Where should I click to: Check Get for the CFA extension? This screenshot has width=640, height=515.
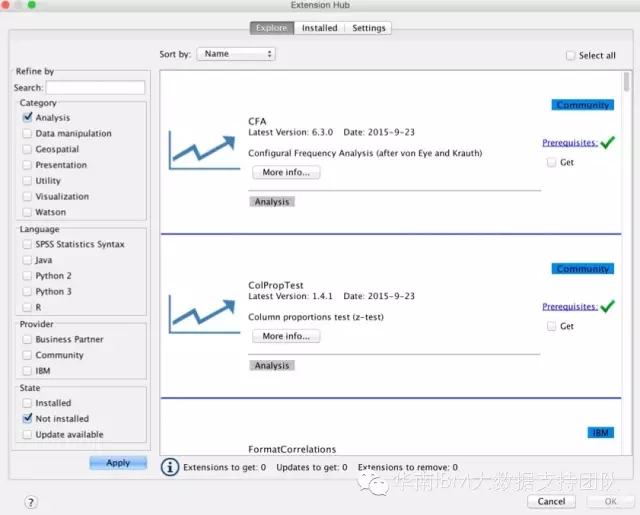pos(551,162)
